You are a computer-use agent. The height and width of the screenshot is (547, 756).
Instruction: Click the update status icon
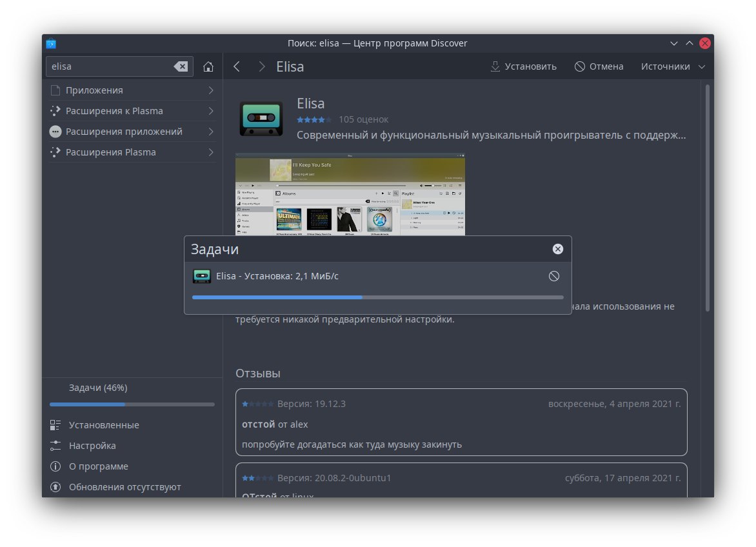[x=55, y=487]
